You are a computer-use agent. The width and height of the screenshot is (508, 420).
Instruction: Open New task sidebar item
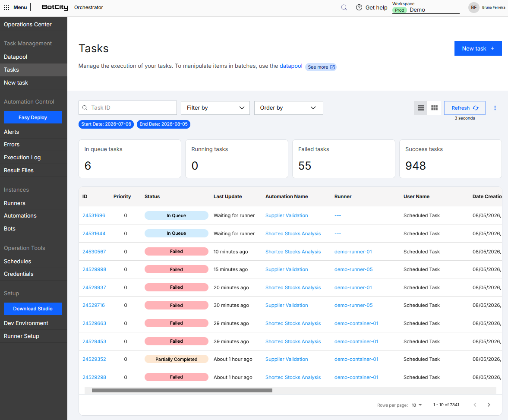(34, 82)
